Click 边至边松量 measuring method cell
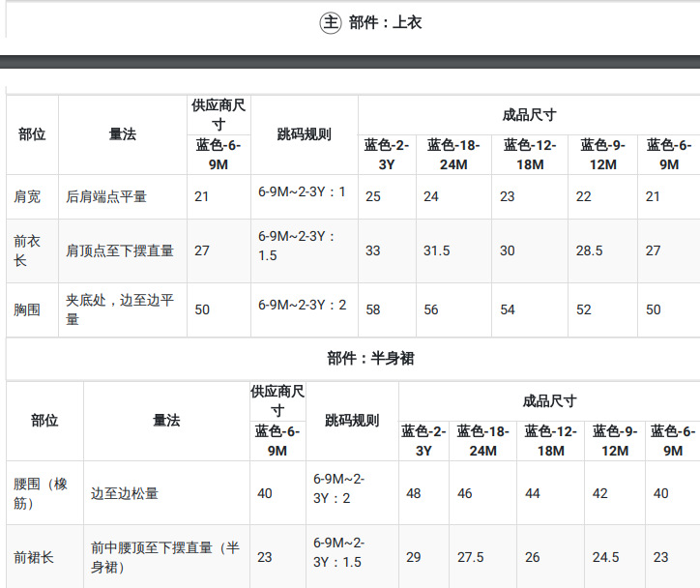The width and height of the screenshot is (700, 588). point(125,493)
